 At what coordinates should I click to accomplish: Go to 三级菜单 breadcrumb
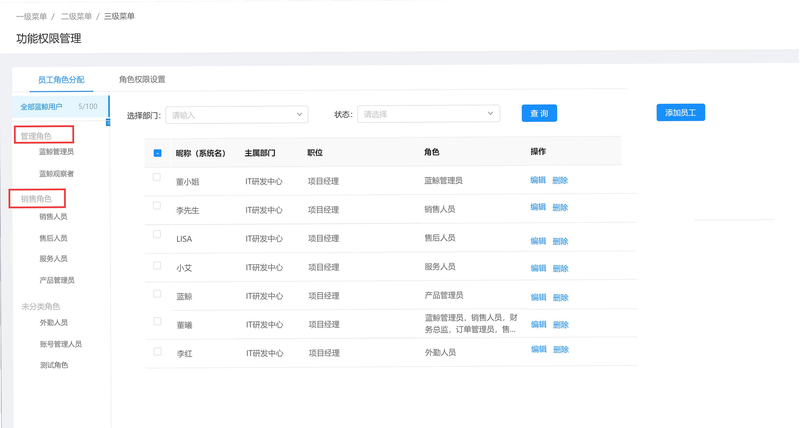pos(119,16)
